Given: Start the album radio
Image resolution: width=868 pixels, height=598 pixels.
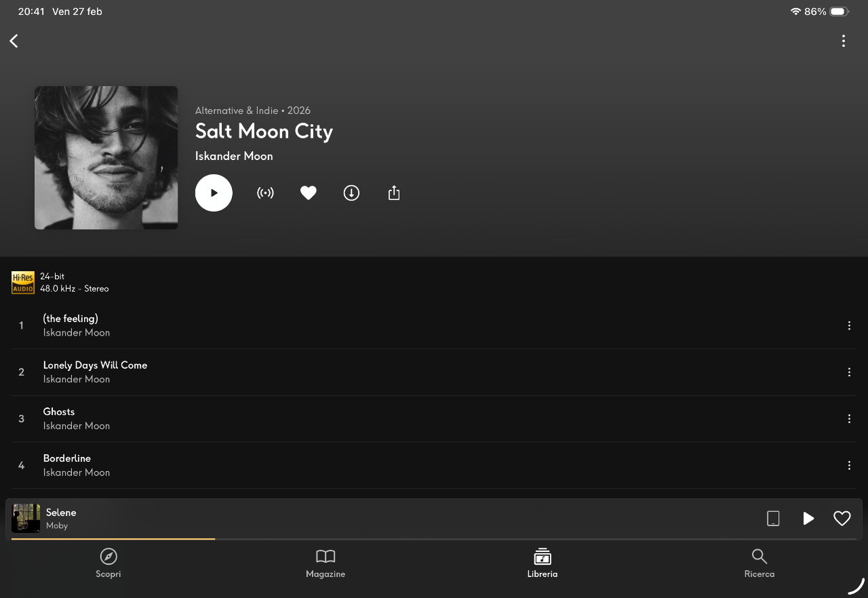Looking at the screenshot, I should [x=265, y=193].
